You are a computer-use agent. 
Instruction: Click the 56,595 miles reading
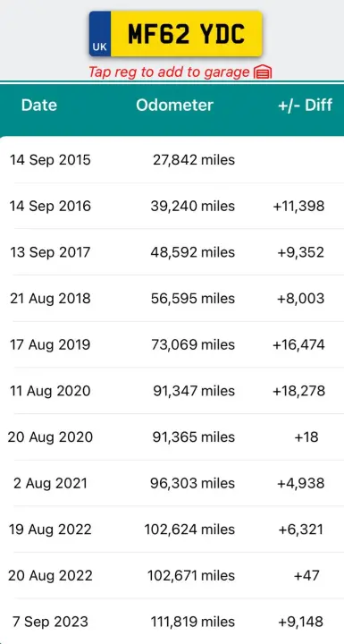[192, 298]
